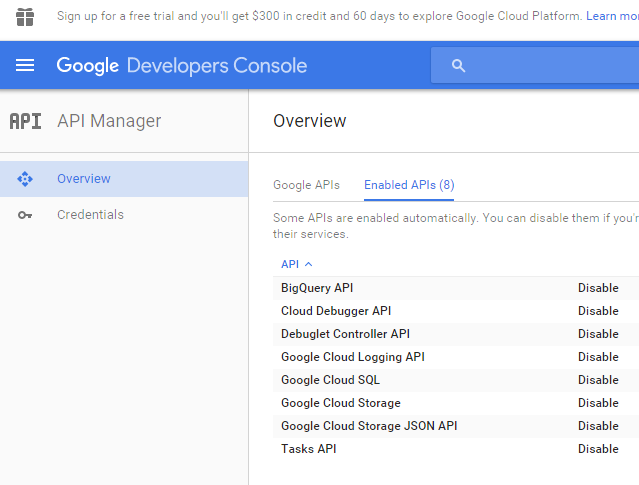639x485 pixels.
Task: Disable the Debuglet Controller API
Action: (x=598, y=334)
